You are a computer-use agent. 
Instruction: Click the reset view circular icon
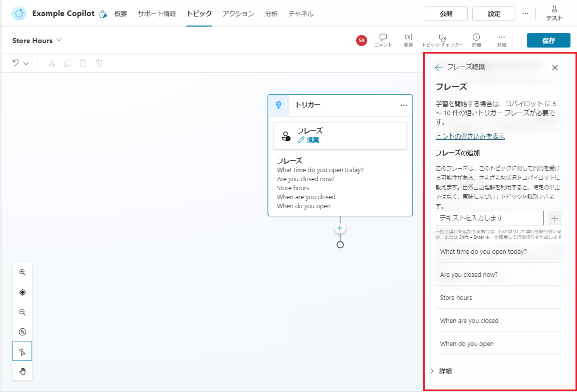point(23,332)
